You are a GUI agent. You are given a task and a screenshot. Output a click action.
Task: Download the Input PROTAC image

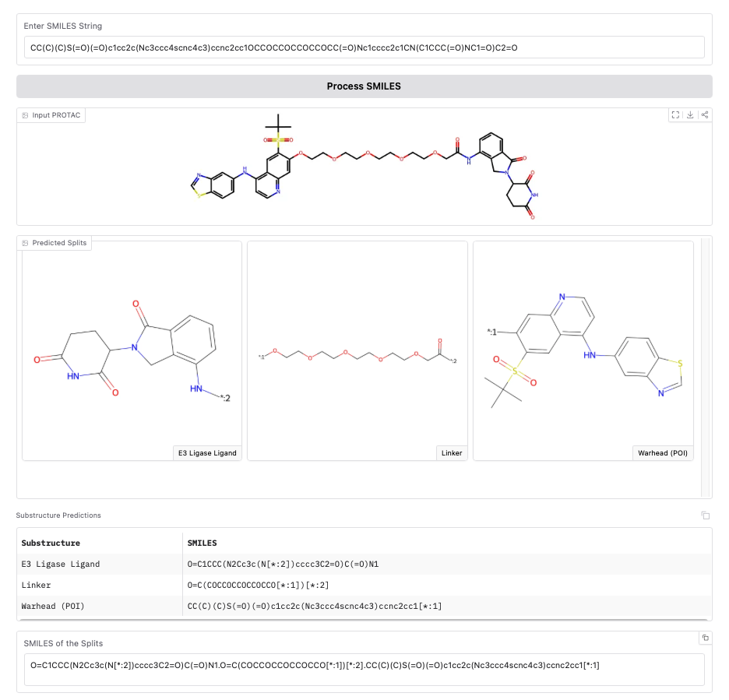click(x=690, y=114)
